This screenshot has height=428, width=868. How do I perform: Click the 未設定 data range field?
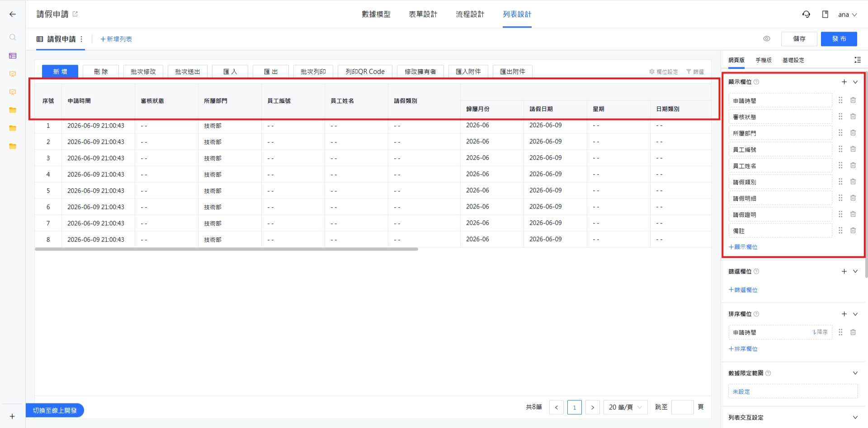coord(793,391)
